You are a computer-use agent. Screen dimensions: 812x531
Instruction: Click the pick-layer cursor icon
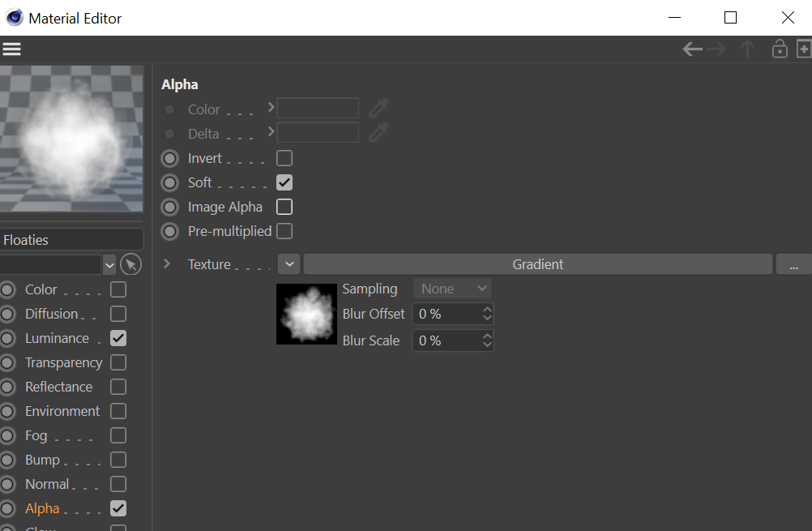(x=130, y=265)
